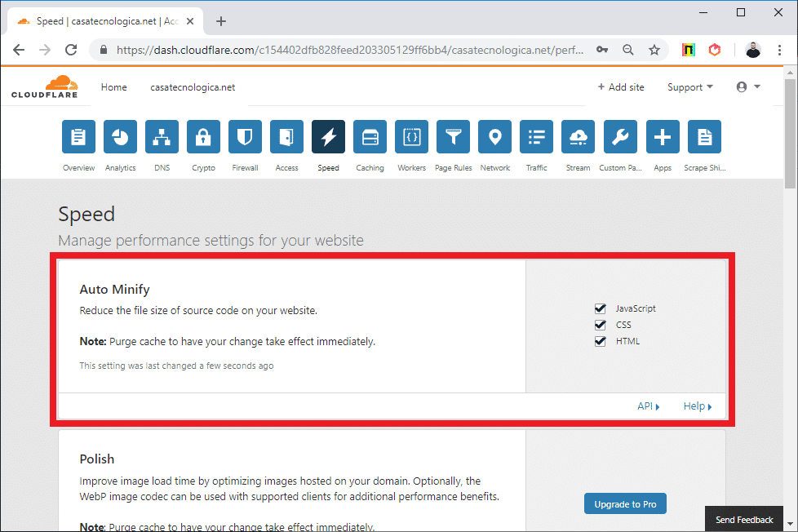The height and width of the screenshot is (532, 798).
Task: View site info via the padlock icon
Action: click(104, 50)
